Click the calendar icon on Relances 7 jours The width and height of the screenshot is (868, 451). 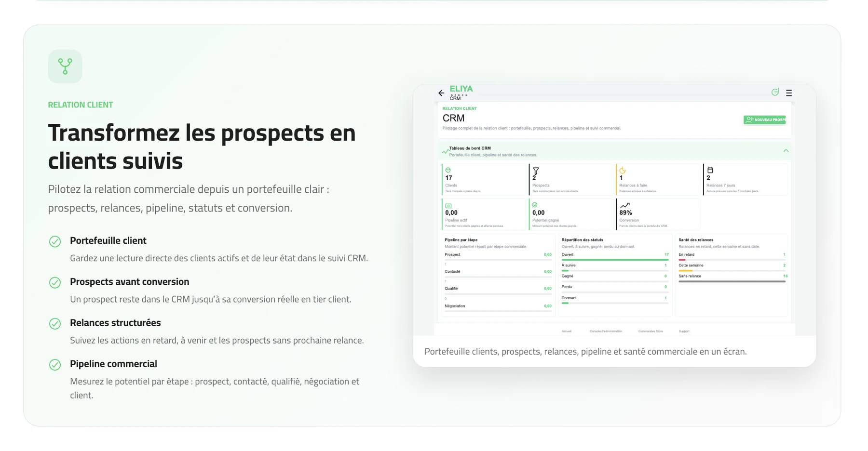click(710, 170)
